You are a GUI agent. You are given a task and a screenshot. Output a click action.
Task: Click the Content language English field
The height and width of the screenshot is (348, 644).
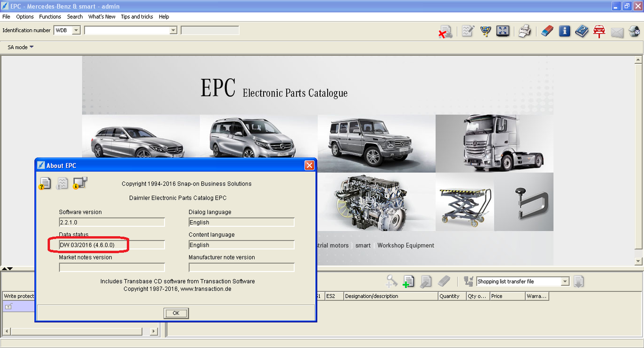(242, 245)
